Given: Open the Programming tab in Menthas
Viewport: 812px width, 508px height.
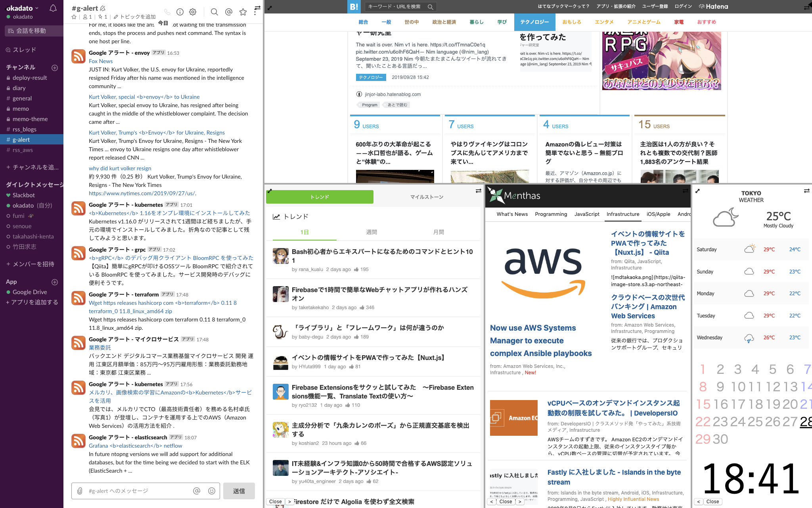Looking at the screenshot, I should [551, 214].
